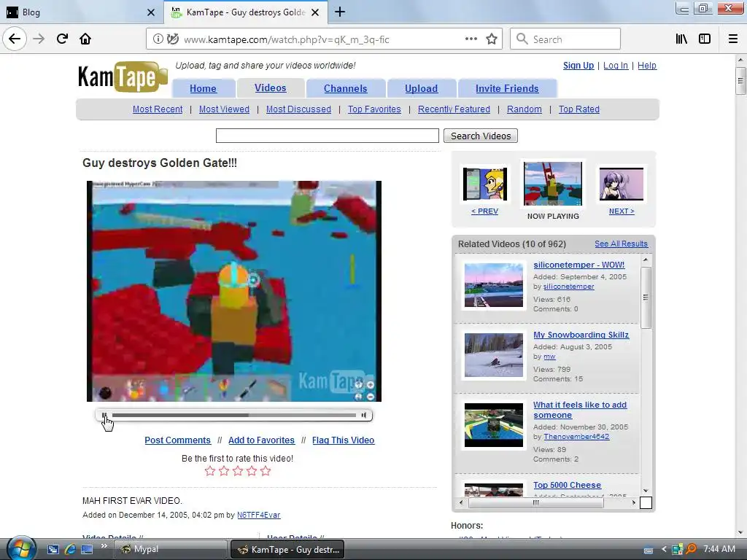This screenshot has width=747, height=560.
Task: See All Results of related videos
Action: pyautogui.click(x=621, y=244)
